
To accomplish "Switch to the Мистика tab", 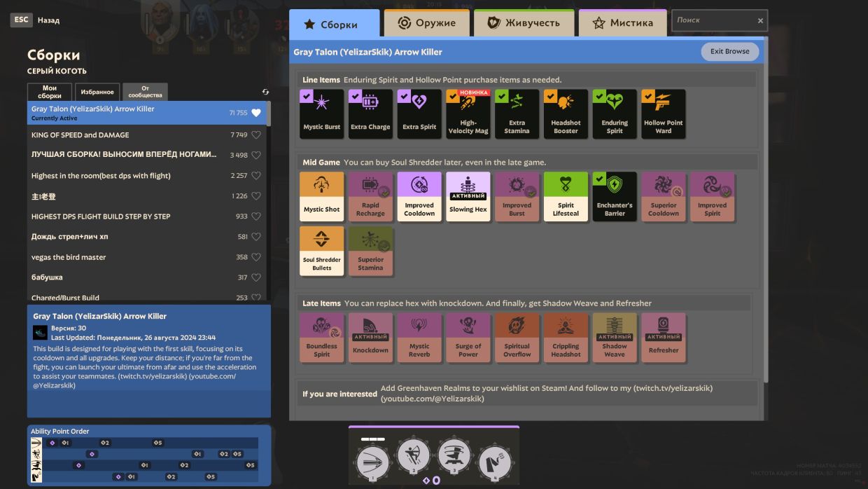I will (622, 23).
